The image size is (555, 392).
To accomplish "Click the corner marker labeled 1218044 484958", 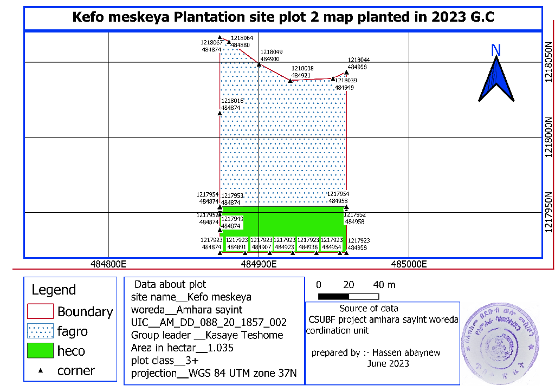I will click(346, 71).
